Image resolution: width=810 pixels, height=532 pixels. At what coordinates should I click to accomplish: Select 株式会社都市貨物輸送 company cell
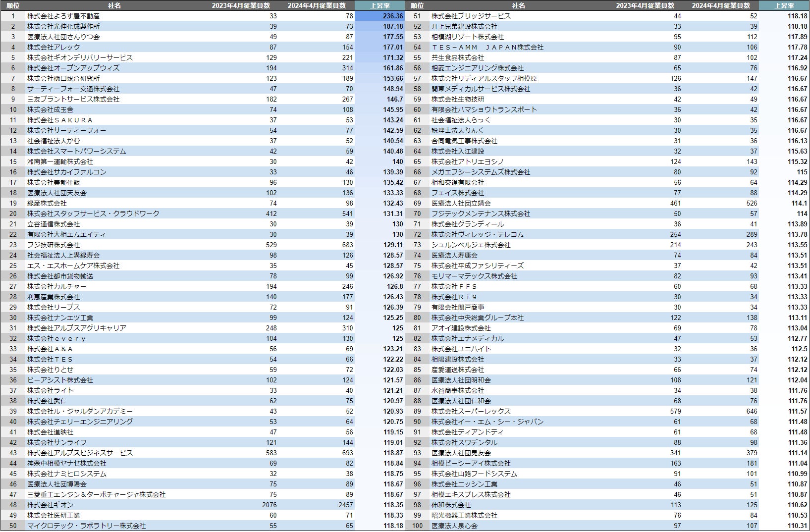[x=60, y=276]
